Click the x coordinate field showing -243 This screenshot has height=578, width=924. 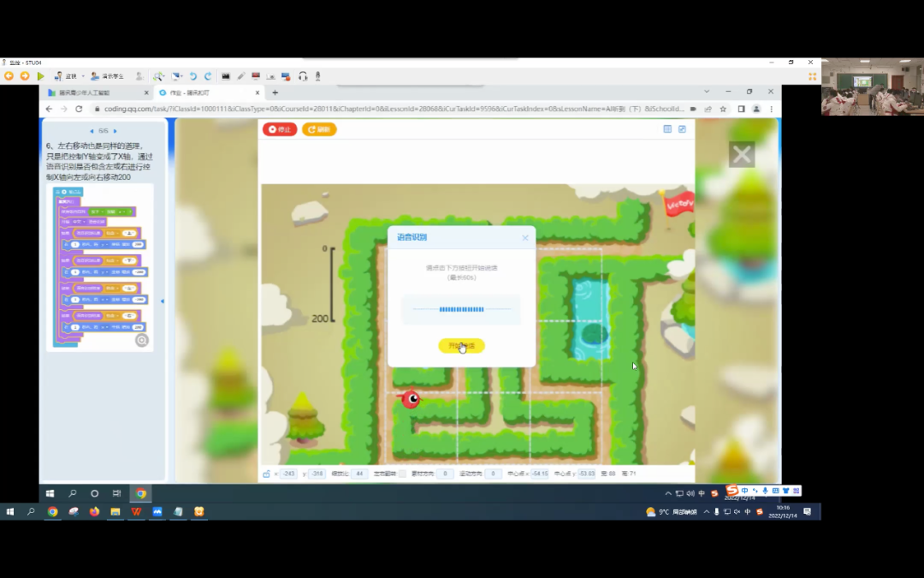(289, 474)
